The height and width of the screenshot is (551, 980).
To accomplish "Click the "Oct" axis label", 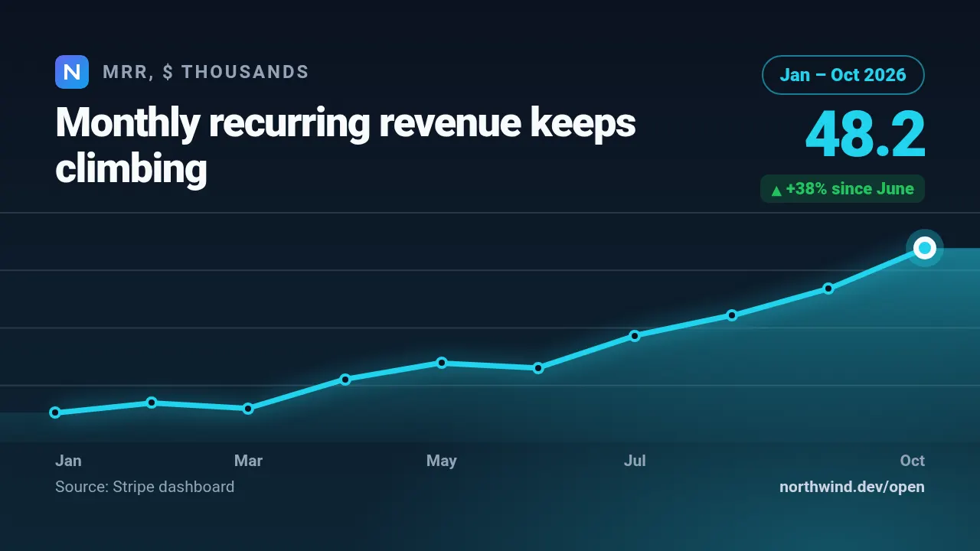I will (x=913, y=461).
